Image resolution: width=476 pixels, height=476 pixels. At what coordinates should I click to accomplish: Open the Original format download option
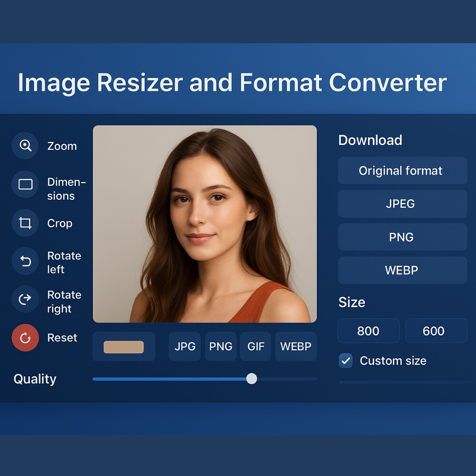tap(402, 171)
